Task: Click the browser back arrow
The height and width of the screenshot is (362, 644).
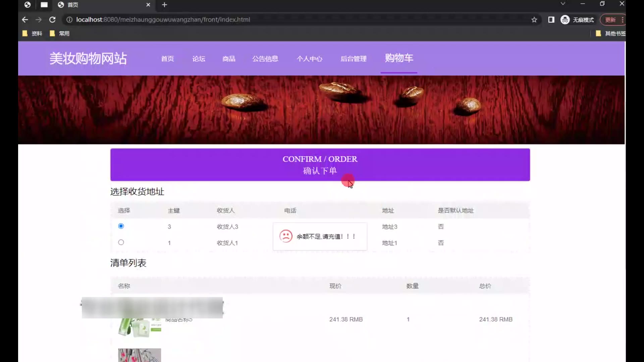Action: [x=25, y=20]
